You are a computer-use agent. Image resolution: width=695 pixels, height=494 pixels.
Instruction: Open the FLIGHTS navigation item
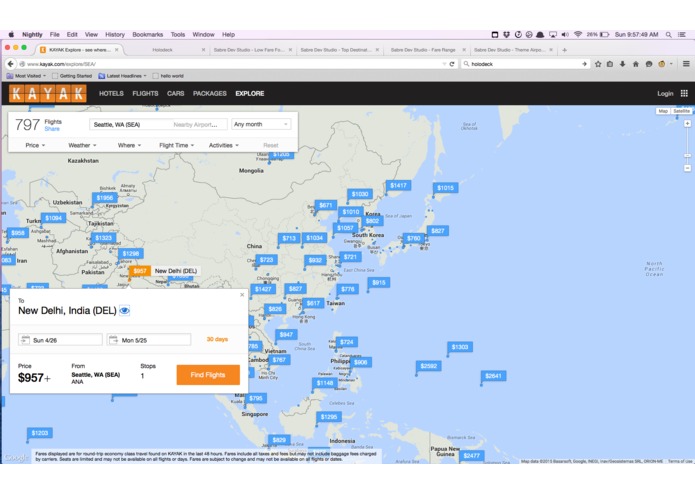(x=145, y=93)
